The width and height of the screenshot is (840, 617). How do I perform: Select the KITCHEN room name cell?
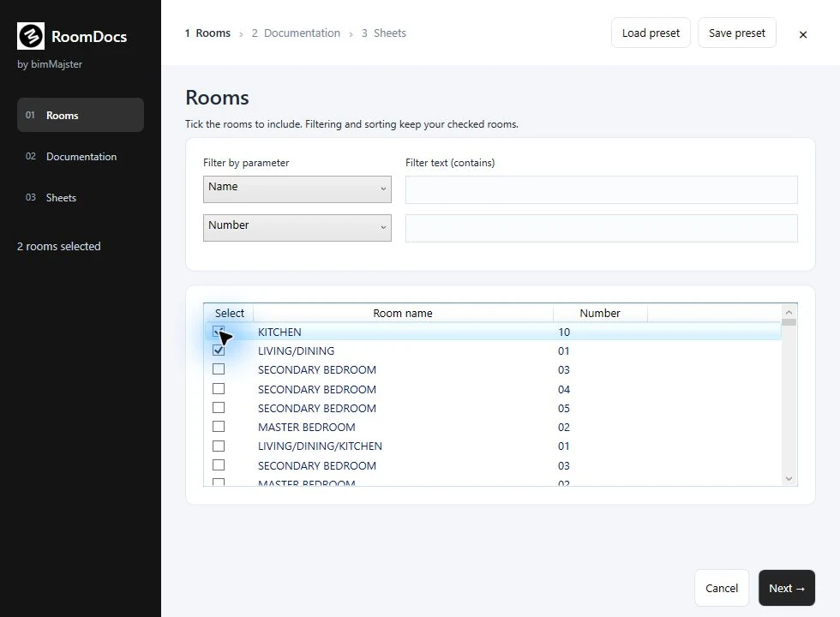279,332
